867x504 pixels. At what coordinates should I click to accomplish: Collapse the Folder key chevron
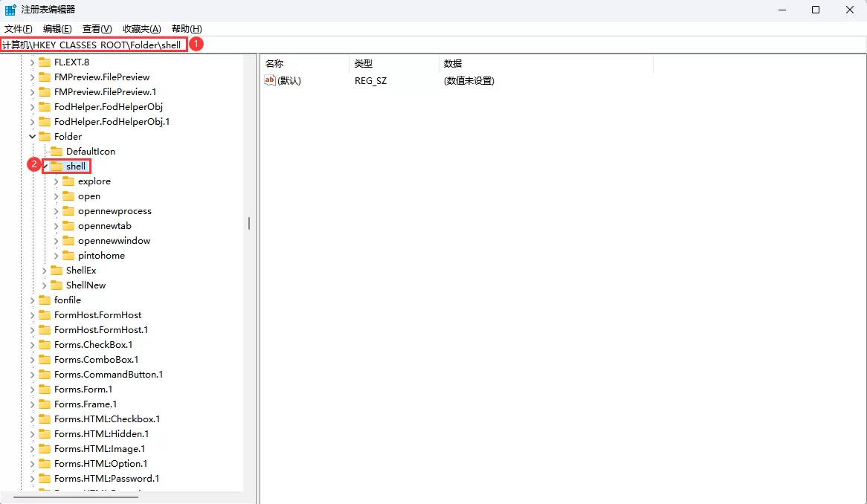(32, 136)
